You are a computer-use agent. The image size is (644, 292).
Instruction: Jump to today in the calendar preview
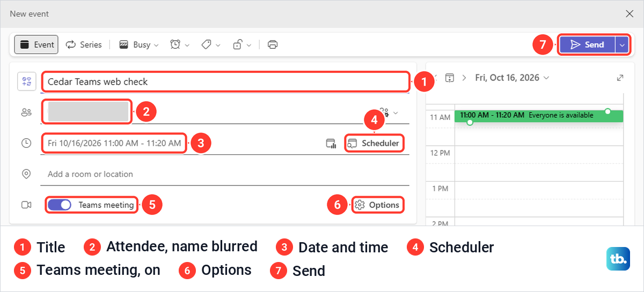coord(450,78)
